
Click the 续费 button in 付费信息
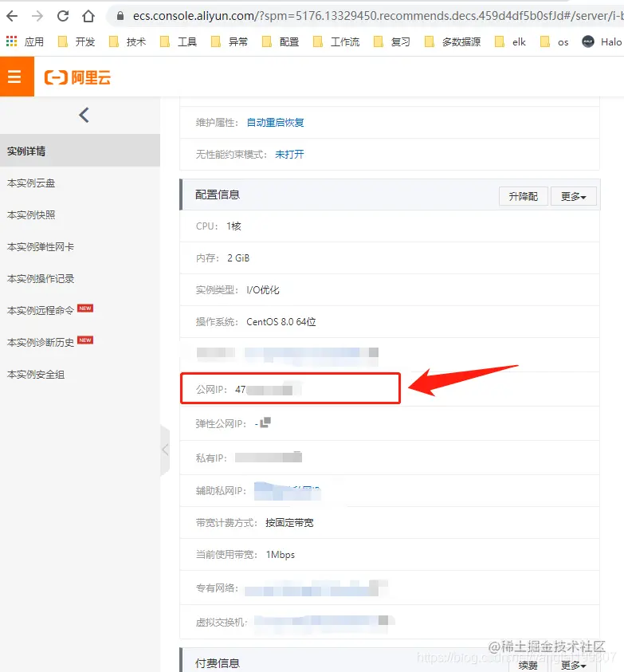pos(528,665)
